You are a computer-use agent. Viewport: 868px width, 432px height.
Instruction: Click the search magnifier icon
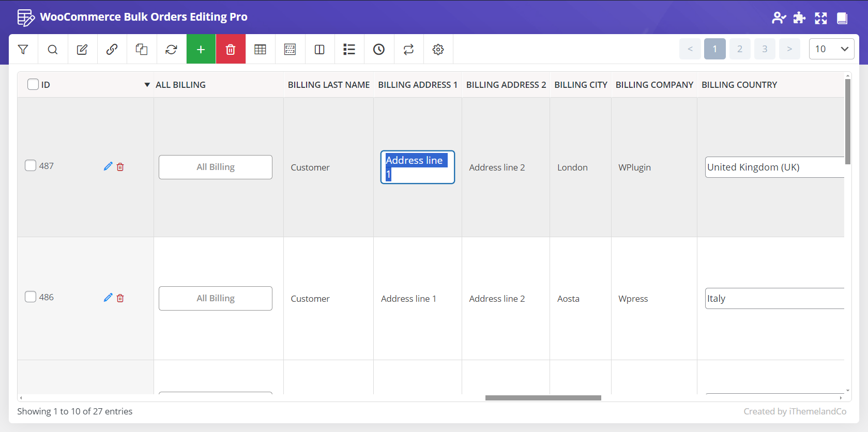pyautogui.click(x=53, y=50)
